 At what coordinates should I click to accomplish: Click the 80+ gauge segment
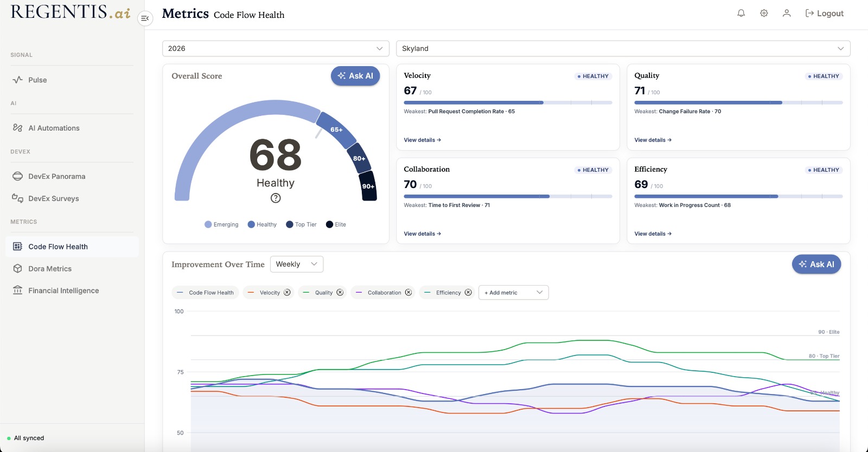[x=359, y=158]
